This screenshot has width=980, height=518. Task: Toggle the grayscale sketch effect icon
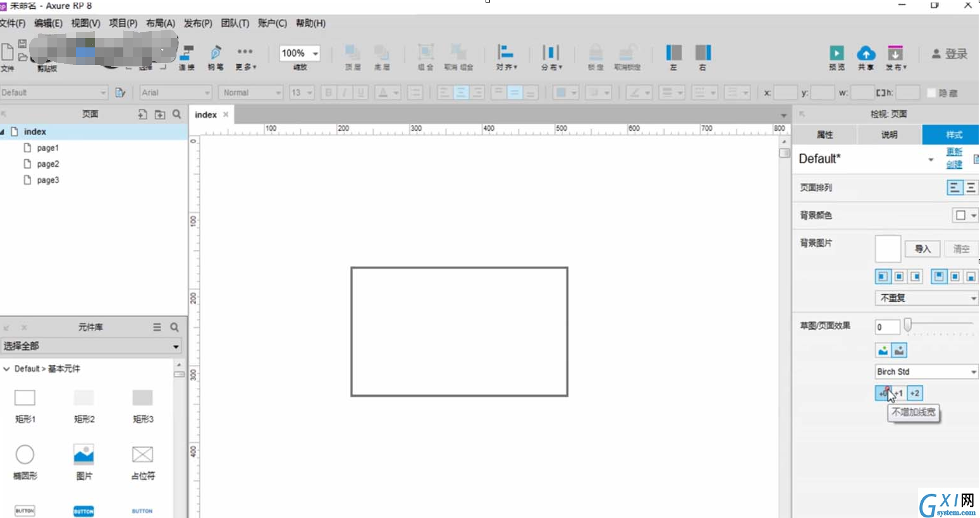coord(899,350)
